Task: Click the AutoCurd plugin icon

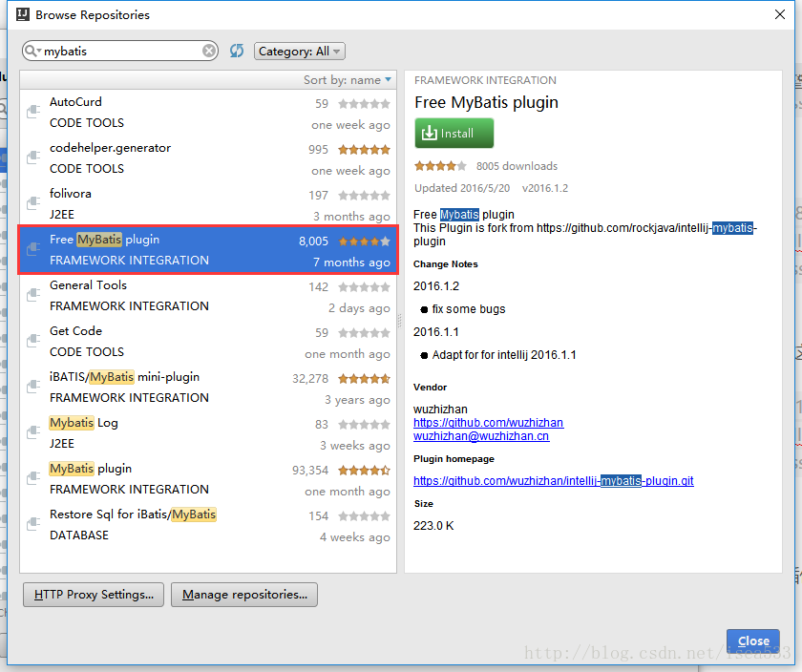Action: pos(33,111)
